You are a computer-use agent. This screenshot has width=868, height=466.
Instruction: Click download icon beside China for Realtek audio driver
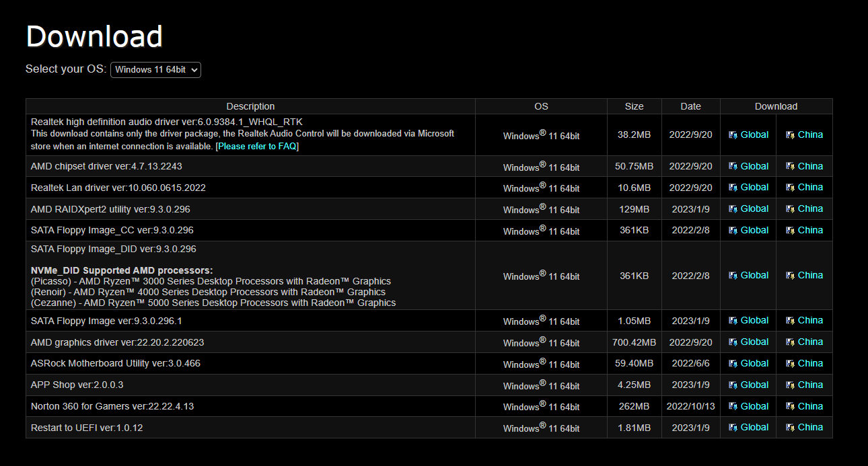pyautogui.click(x=790, y=134)
